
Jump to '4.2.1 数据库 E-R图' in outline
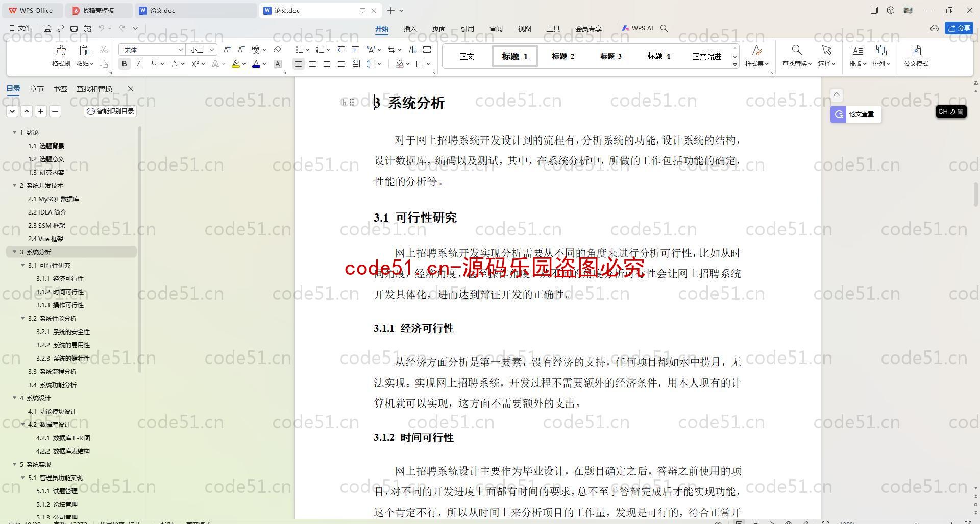tap(63, 438)
